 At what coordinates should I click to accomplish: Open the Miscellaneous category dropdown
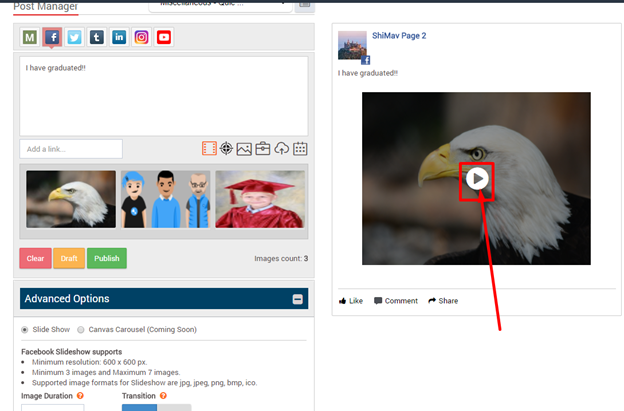[220, 4]
